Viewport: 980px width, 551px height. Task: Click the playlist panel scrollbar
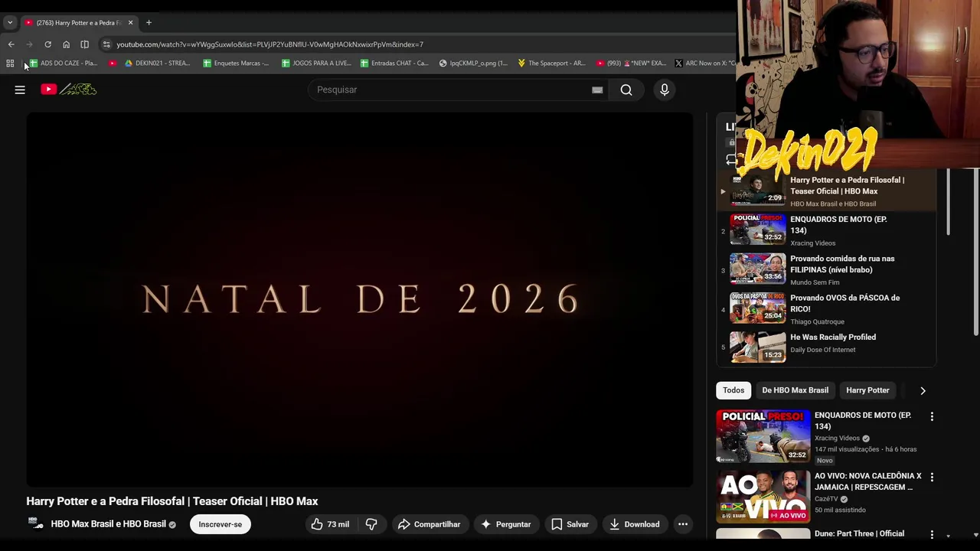point(948,203)
